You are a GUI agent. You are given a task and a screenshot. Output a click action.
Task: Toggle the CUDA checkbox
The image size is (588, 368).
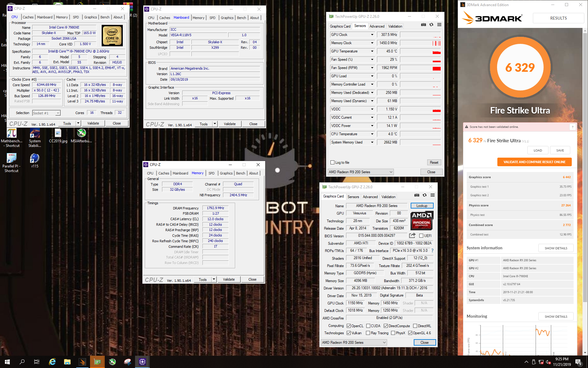coord(368,326)
